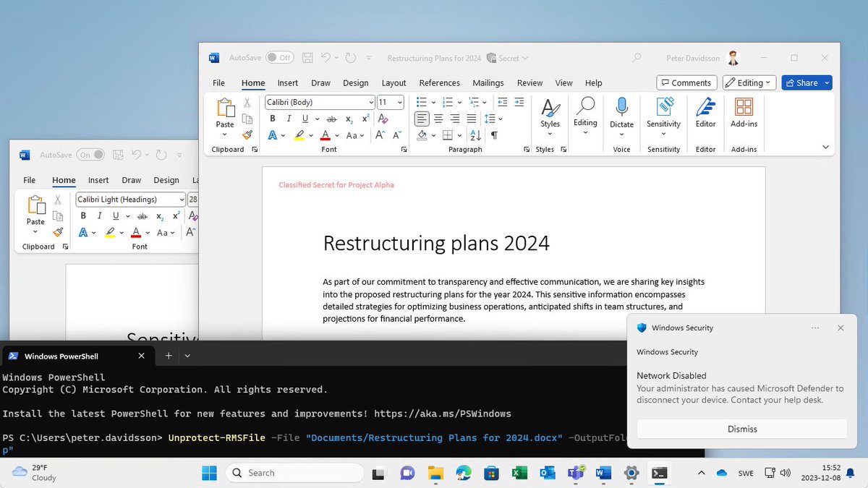Open Microsoft Teams from taskbar

coord(576,473)
